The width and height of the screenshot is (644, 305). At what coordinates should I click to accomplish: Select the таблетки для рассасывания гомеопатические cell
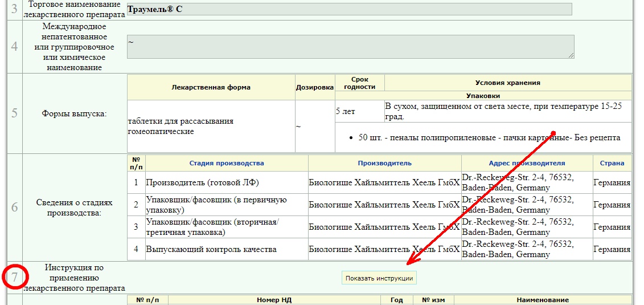tap(211, 126)
